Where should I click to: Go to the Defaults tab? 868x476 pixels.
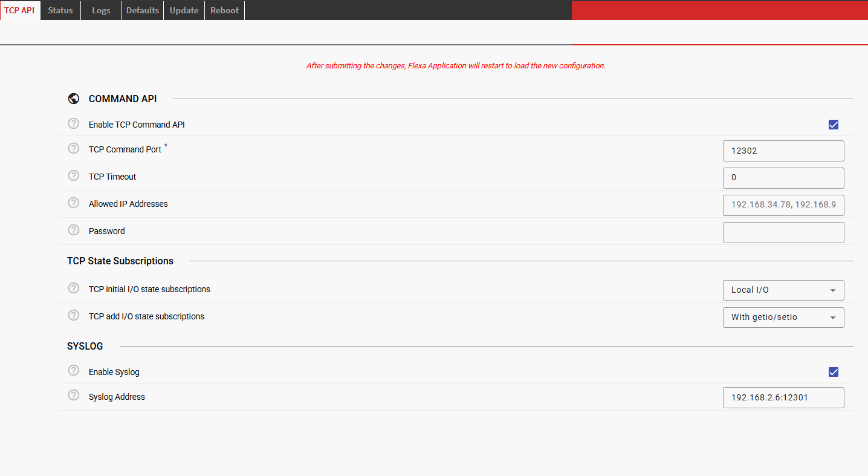pos(143,10)
